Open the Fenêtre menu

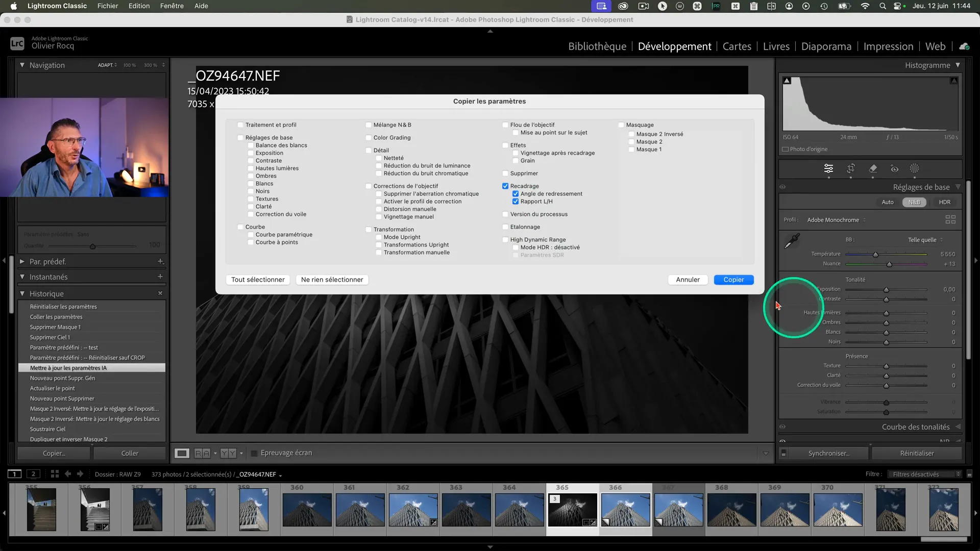pyautogui.click(x=172, y=6)
